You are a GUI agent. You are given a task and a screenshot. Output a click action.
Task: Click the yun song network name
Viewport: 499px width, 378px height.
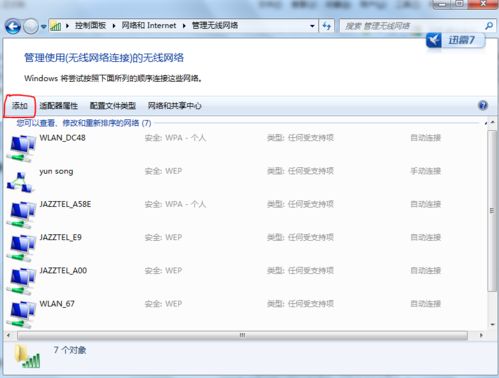[x=56, y=171]
